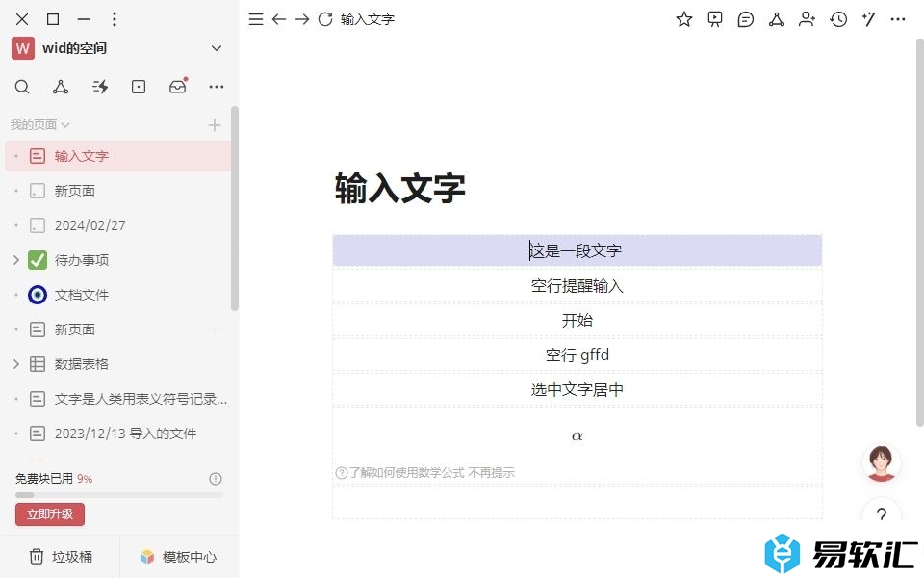Star this page as favorite
This screenshot has width=924, height=578.
tap(684, 19)
